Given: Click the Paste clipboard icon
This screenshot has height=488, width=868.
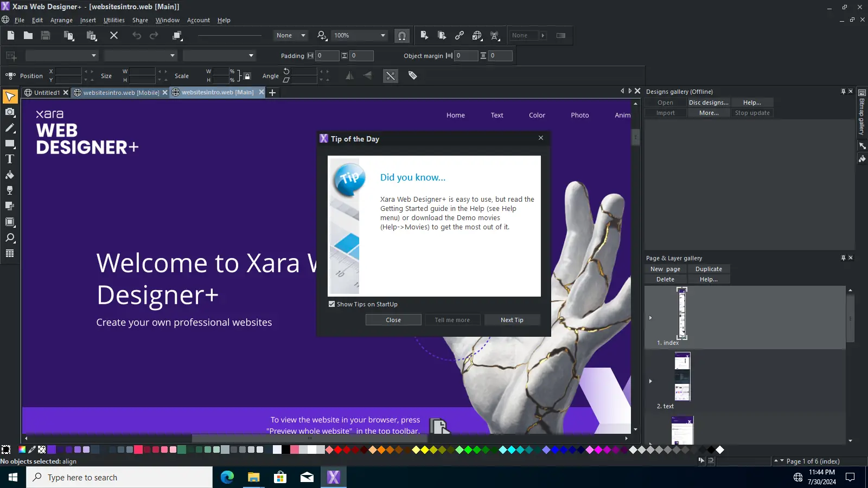Looking at the screenshot, I should [x=92, y=35].
